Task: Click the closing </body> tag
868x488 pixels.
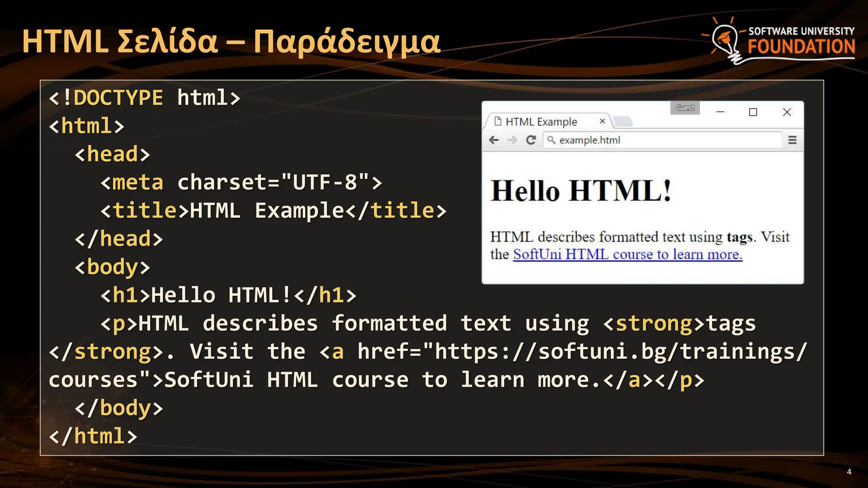Action: [119, 408]
